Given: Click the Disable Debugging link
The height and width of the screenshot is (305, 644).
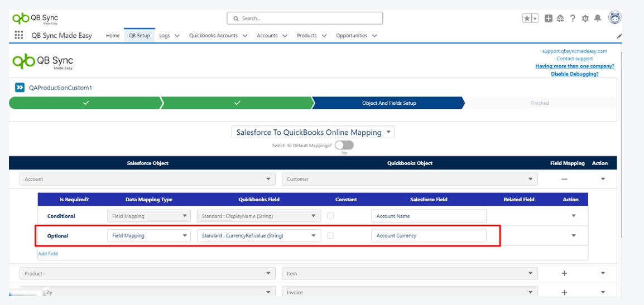Looking at the screenshot, I should (x=574, y=74).
